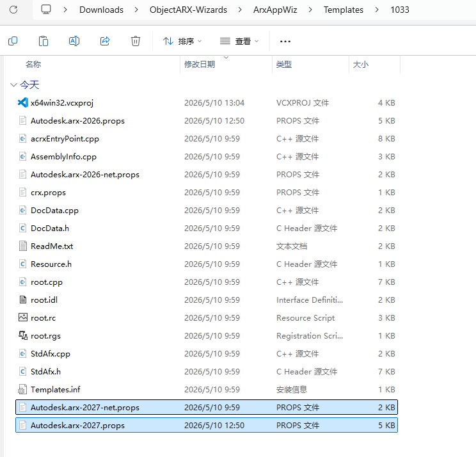Navigate to Downloads breadcrumb
The width and height of the screenshot is (476, 457).
click(101, 10)
